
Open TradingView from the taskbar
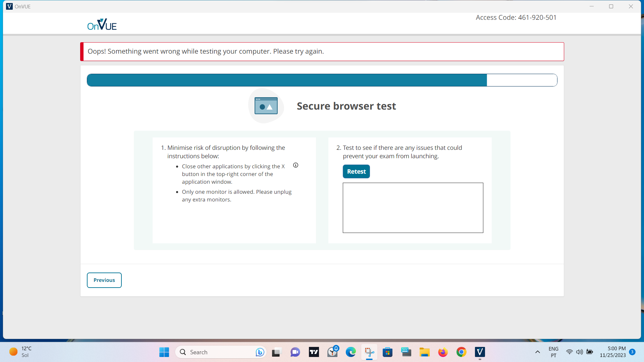click(314, 352)
